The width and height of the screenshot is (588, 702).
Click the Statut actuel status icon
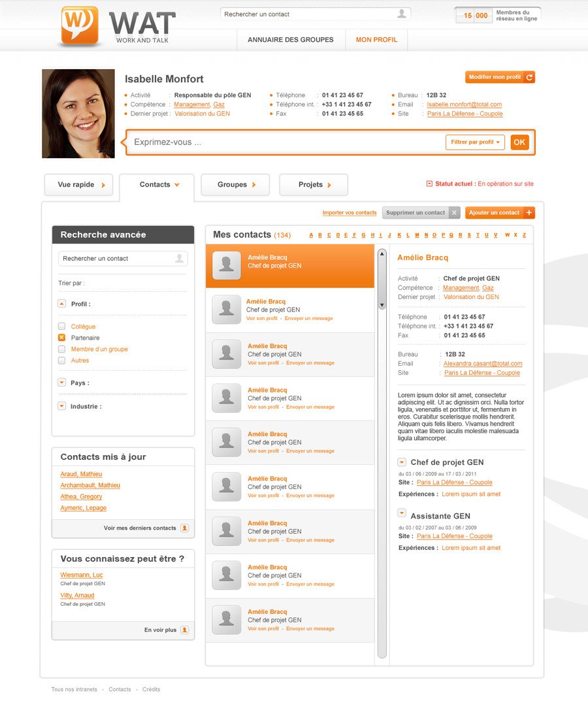(429, 184)
